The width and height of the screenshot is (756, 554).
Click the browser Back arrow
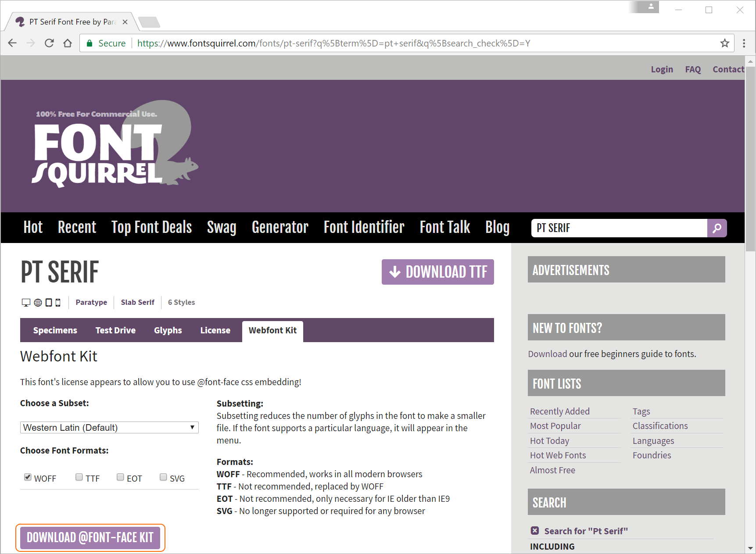tap(12, 43)
